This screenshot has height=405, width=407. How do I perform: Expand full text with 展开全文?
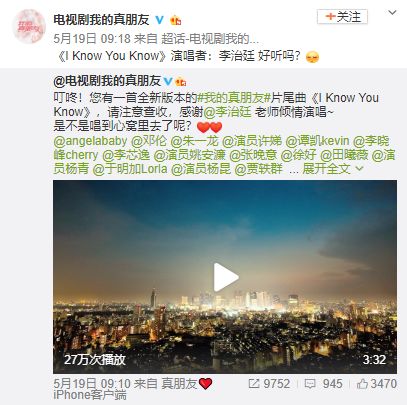[x=332, y=169]
